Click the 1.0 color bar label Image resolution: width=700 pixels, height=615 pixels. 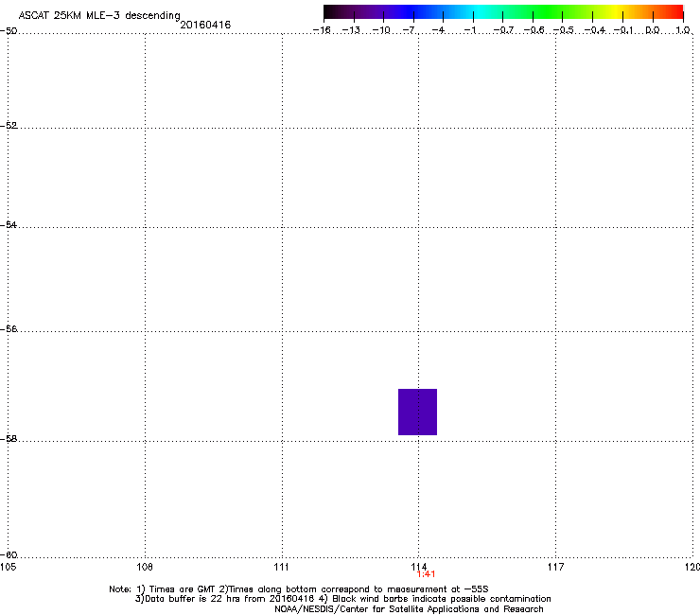pyautogui.click(x=683, y=30)
